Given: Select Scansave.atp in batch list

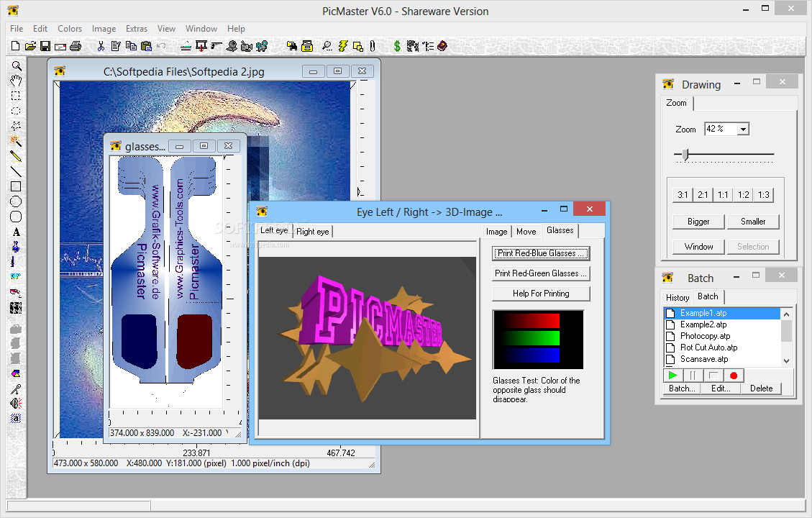Looking at the screenshot, I should [722, 359].
